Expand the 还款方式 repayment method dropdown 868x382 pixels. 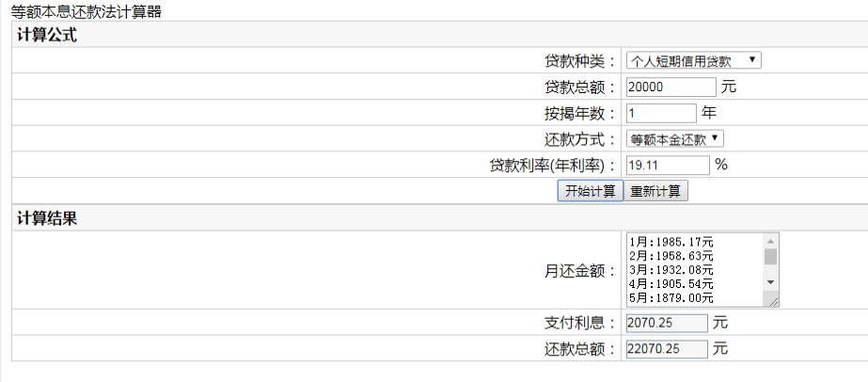point(675,138)
